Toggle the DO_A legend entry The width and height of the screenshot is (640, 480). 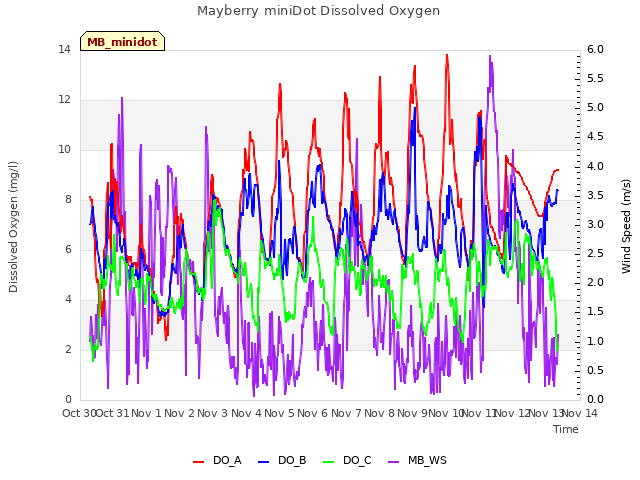(x=217, y=461)
